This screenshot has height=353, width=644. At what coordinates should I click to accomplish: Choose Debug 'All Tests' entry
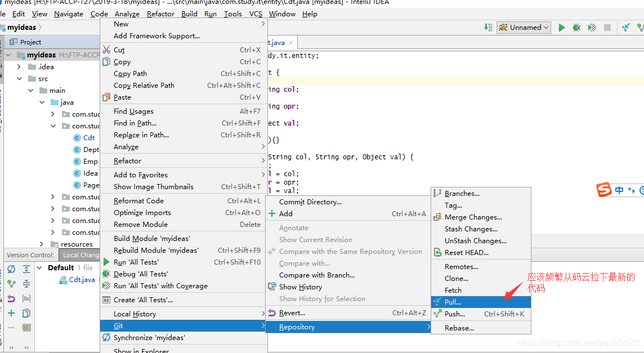184,274
